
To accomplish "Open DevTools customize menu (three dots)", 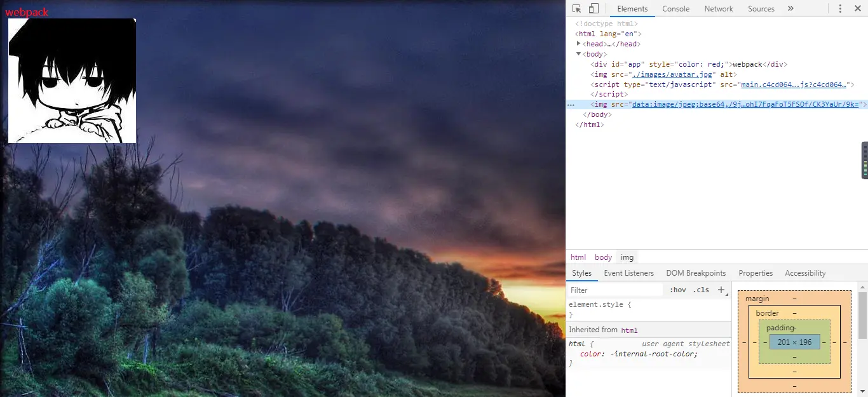I will (x=840, y=9).
